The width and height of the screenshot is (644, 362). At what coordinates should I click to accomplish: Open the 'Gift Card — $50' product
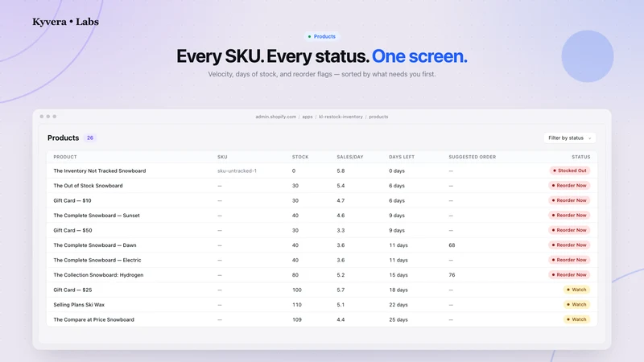click(x=72, y=230)
